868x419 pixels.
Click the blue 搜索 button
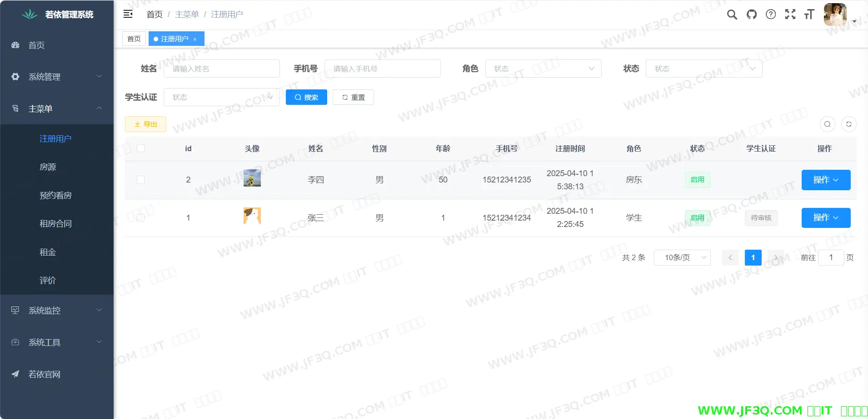tap(306, 97)
